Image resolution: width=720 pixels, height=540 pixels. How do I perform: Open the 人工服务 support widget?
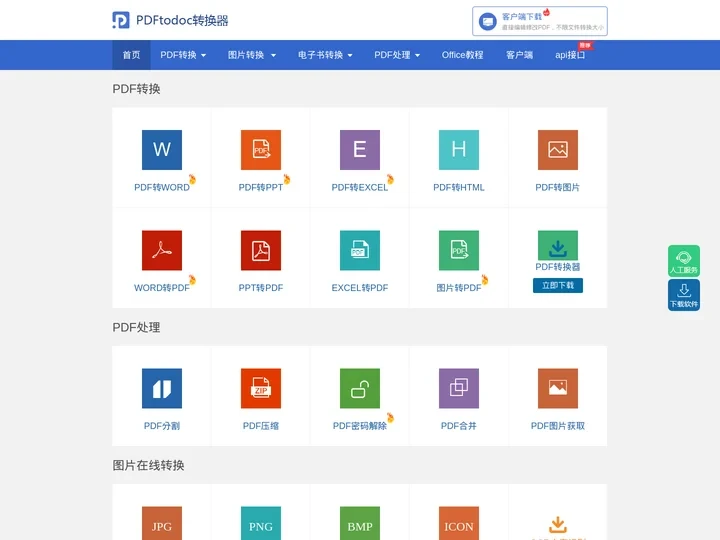[684, 261]
